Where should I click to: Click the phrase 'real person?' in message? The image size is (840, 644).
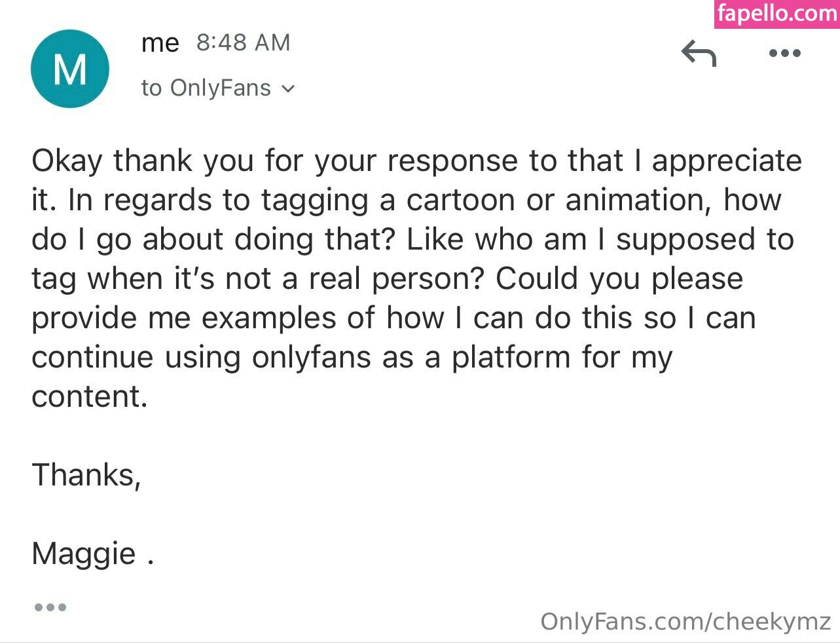point(396,279)
